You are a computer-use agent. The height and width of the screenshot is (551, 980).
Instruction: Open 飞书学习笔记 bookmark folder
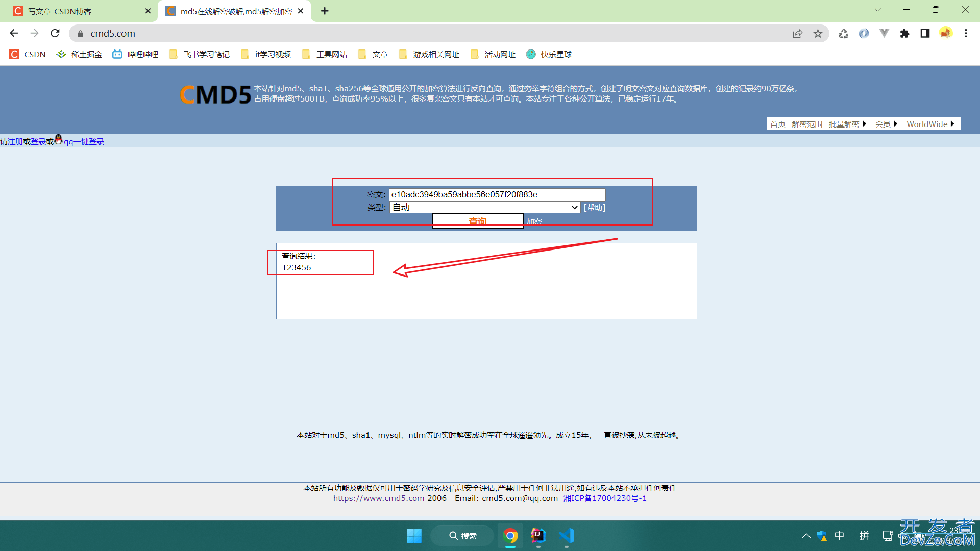point(200,54)
